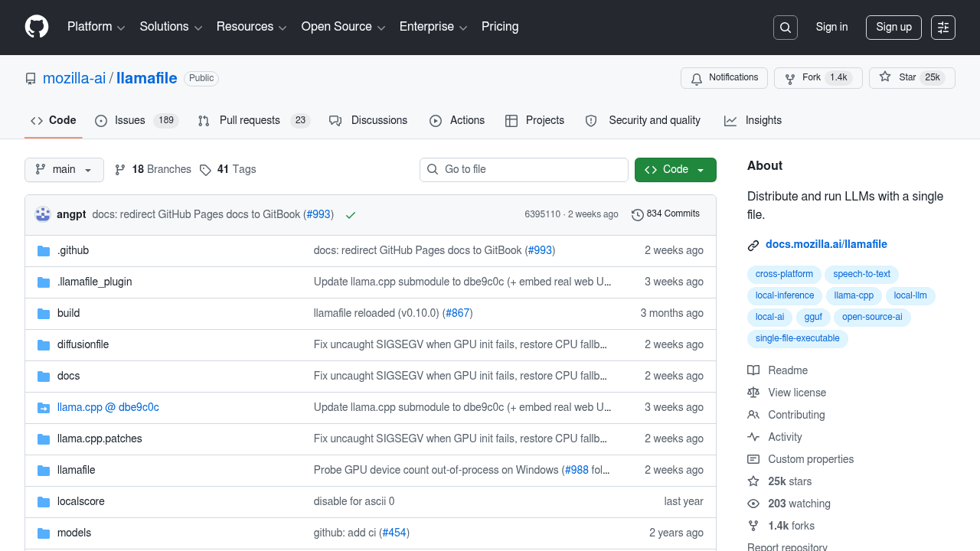The width and height of the screenshot is (980, 551).
Task: Open the Pull requests tab
Action: point(253,120)
